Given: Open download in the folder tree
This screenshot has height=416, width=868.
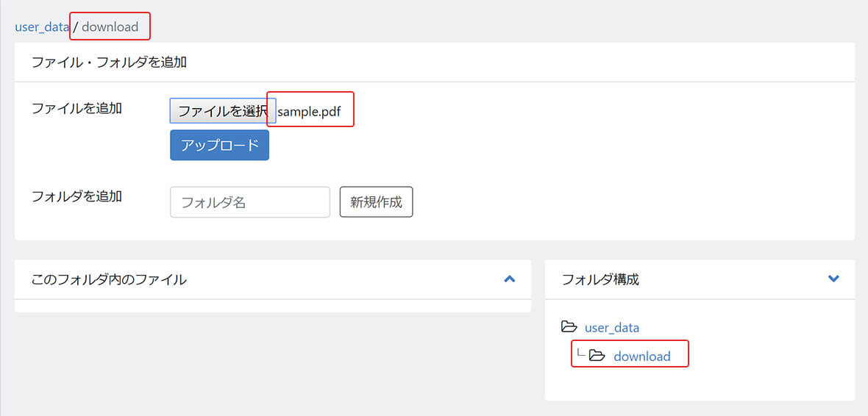Looking at the screenshot, I should [x=641, y=356].
